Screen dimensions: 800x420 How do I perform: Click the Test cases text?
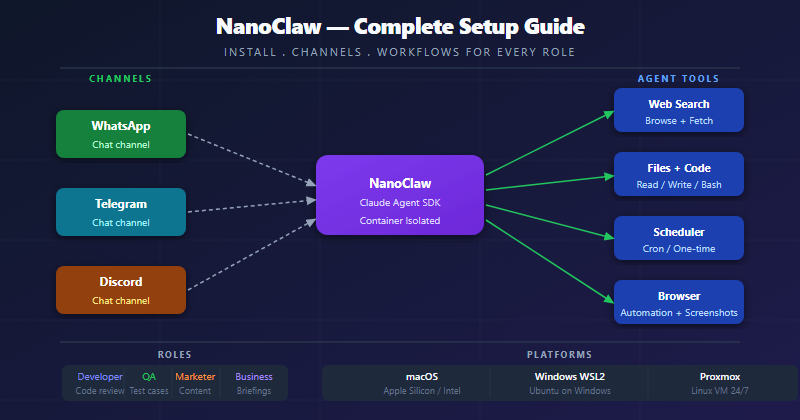149,391
